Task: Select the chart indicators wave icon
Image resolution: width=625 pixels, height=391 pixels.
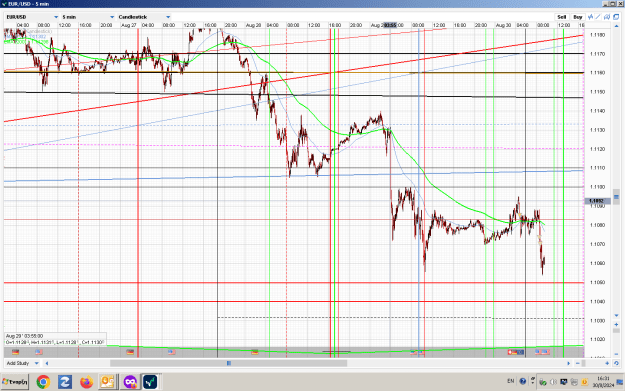Action: (x=591, y=17)
